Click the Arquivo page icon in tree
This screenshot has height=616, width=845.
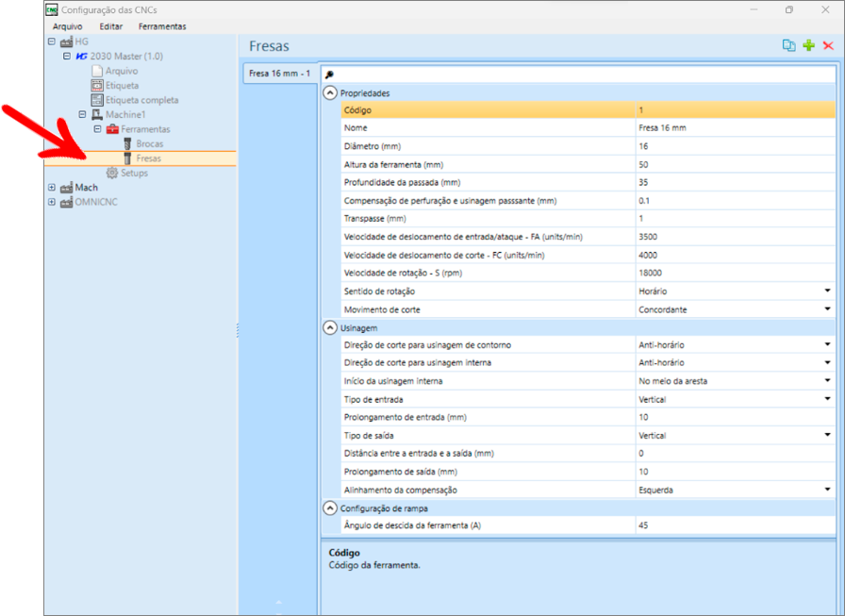[97, 71]
